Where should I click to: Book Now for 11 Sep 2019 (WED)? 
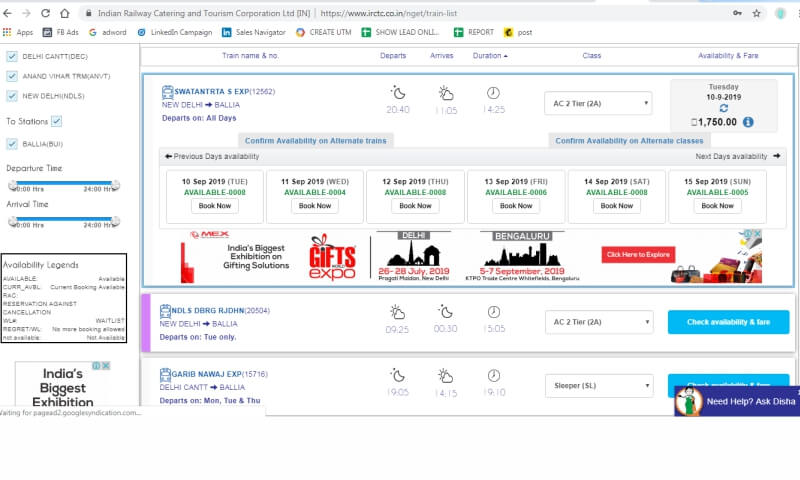pos(315,206)
